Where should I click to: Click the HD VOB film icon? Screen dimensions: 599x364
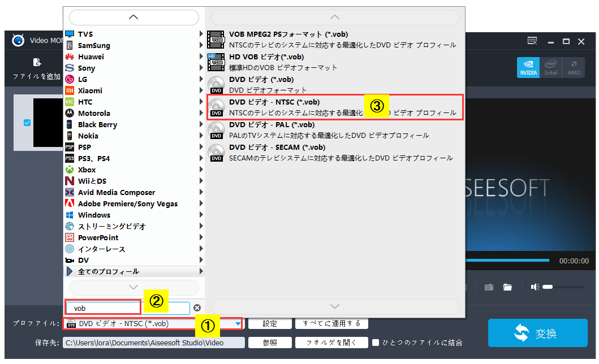(216, 62)
